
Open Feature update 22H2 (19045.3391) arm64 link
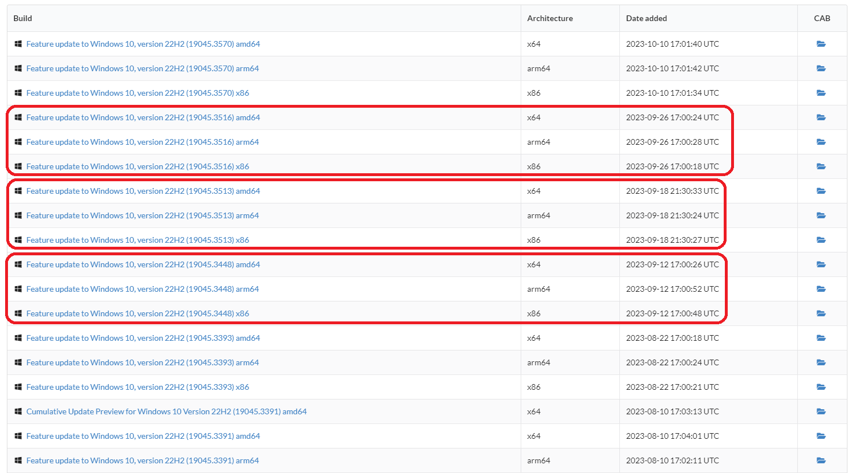pyautogui.click(x=143, y=460)
